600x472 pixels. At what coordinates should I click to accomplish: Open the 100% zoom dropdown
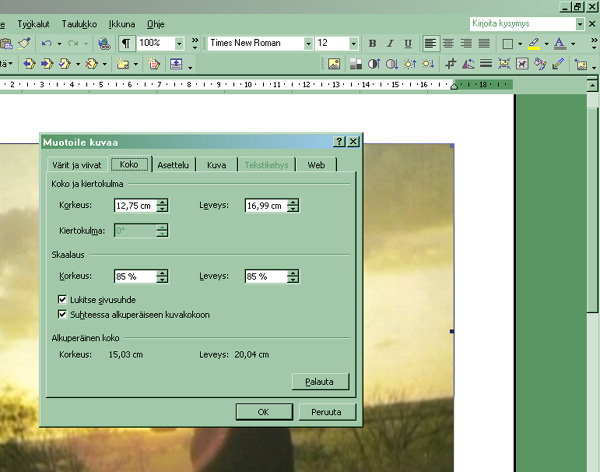pyautogui.click(x=179, y=44)
